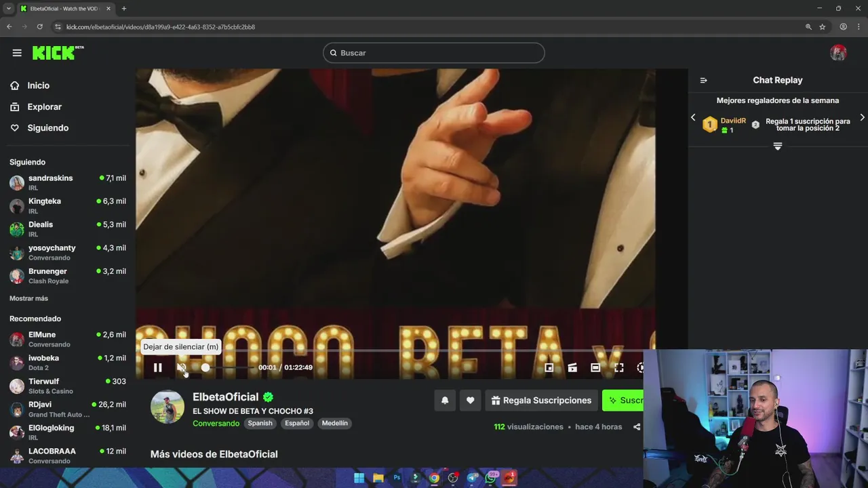Open the hamburger sidebar menu
Image resolution: width=868 pixels, height=488 pixels.
(17, 53)
